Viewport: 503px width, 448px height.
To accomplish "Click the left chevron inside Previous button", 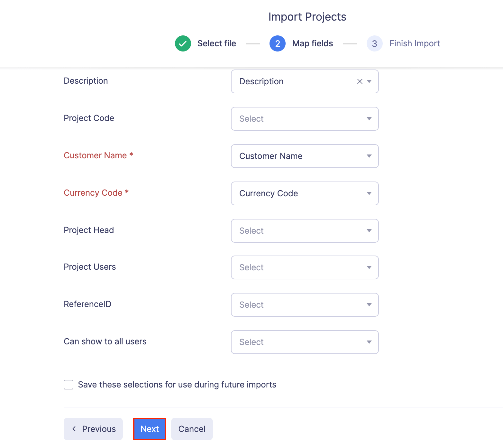I will pos(74,429).
